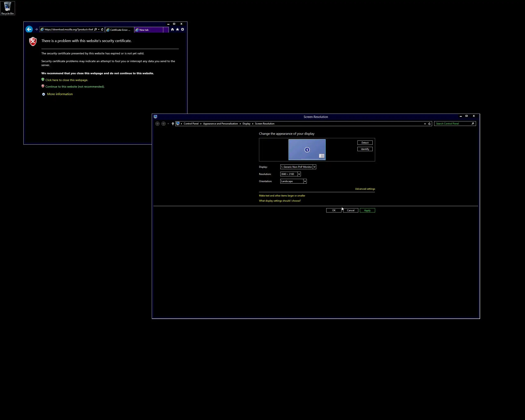Viewport: 525px width, 420px height.
Task: Click the IE back arrow button
Action: [x=29, y=30]
